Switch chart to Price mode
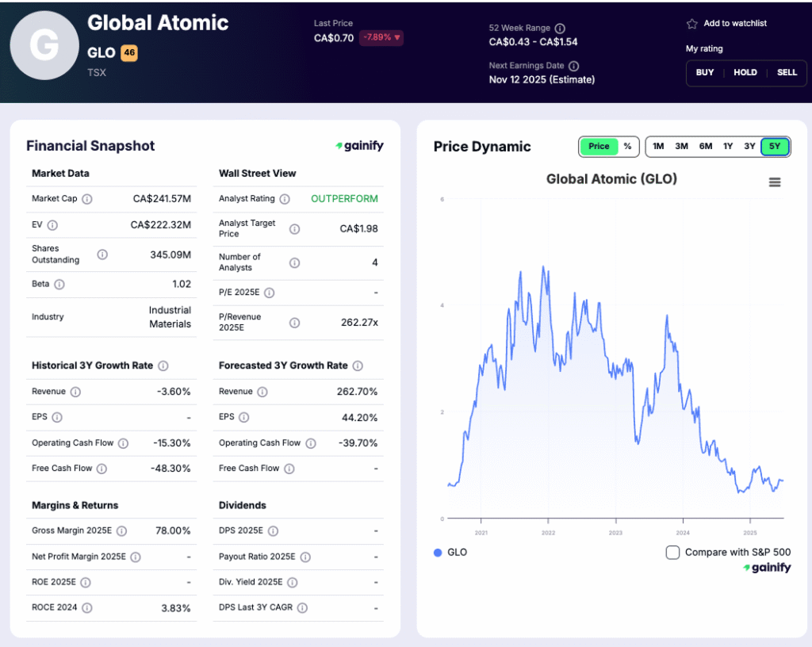 pos(599,147)
